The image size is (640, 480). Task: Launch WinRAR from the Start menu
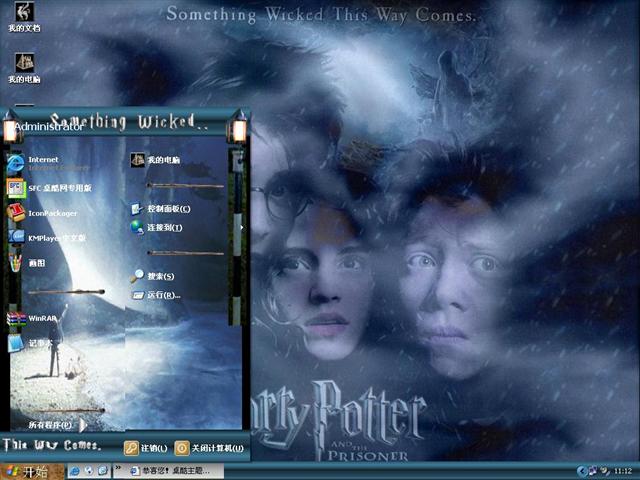pos(32,318)
